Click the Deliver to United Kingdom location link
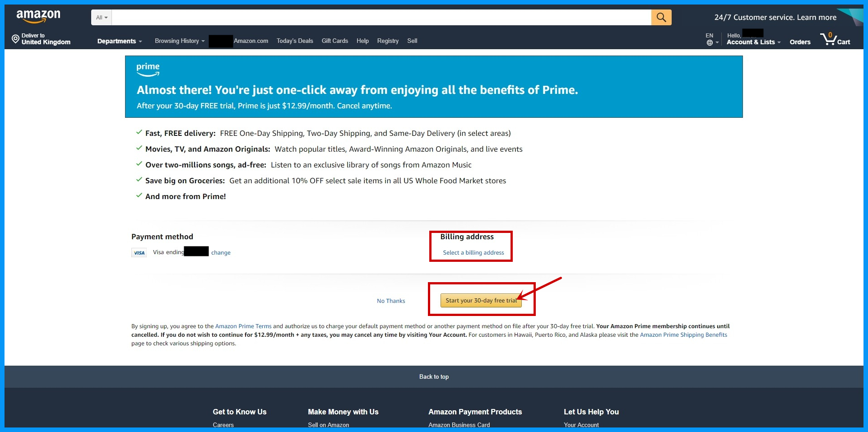 pos(41,39)
